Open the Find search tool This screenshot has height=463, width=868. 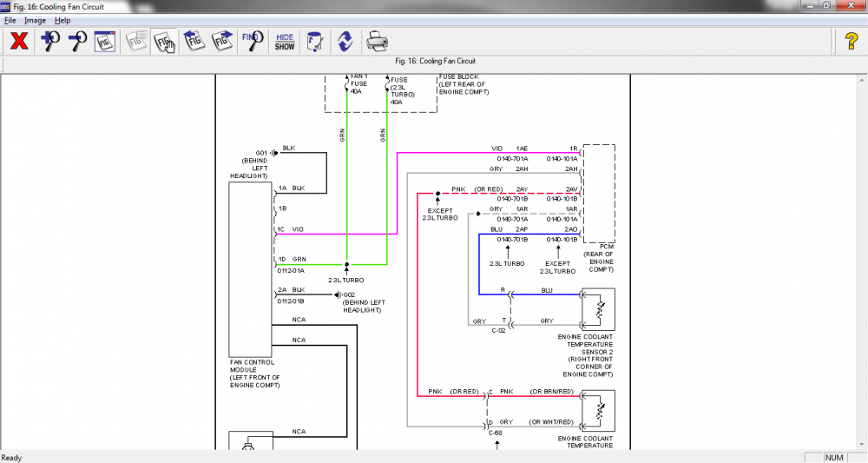253,42
